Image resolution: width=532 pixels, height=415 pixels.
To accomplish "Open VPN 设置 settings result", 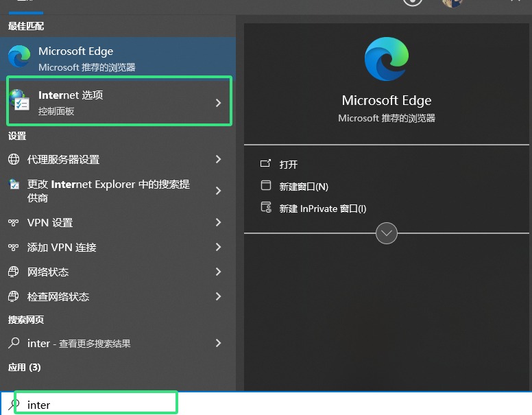I will point(118,222).
